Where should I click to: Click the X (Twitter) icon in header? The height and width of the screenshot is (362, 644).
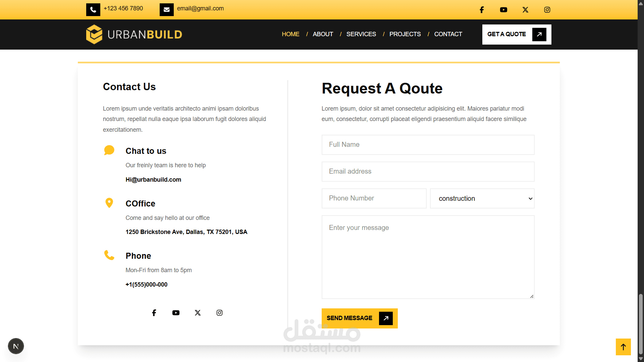click(x=525, y=10)
